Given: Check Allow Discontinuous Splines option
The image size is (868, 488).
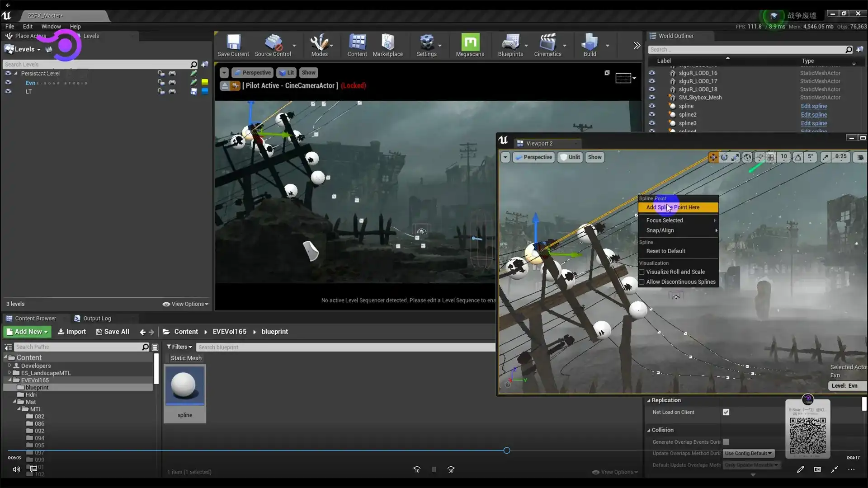Looking at the screenshot, I should pos(642,282).
